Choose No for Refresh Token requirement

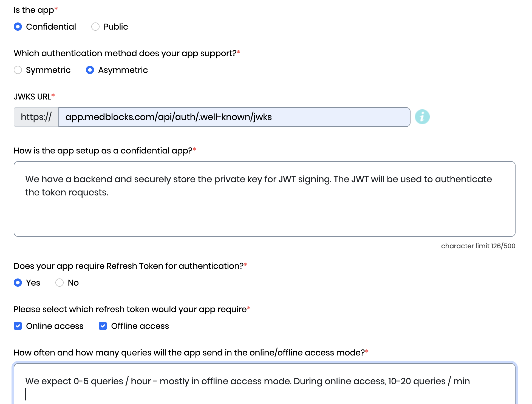(60, 283)
